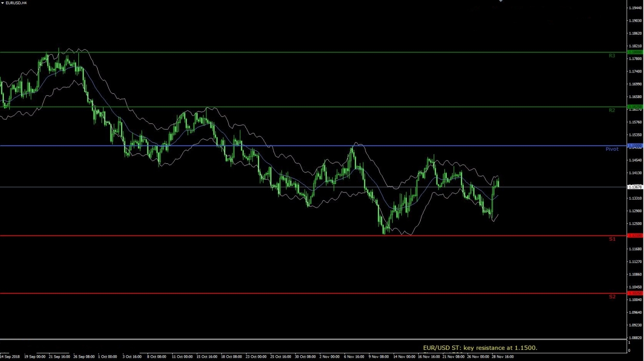Click the current price tag 1.13678
Viewport: 644px width, 361px height.
pos(635,187)
